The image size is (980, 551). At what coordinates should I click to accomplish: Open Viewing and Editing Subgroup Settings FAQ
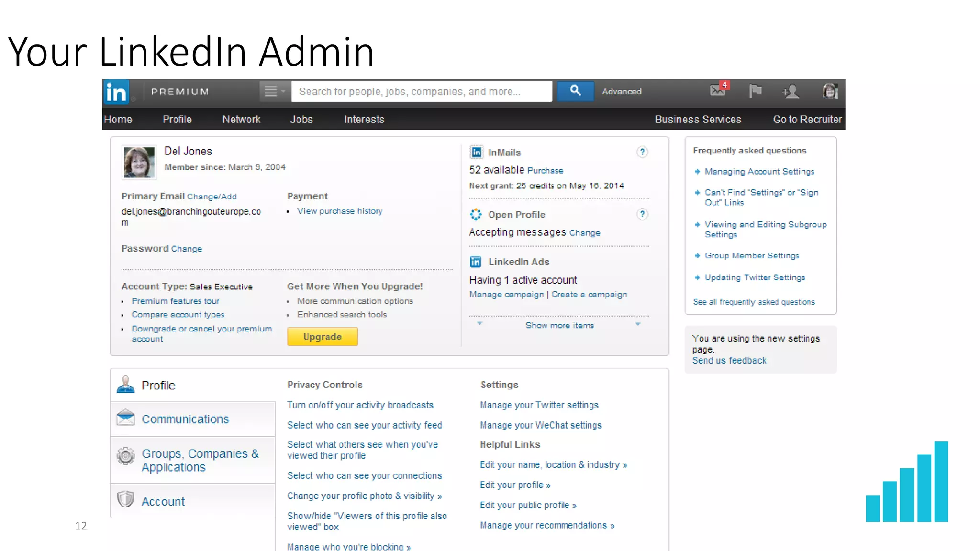point(765,229)
